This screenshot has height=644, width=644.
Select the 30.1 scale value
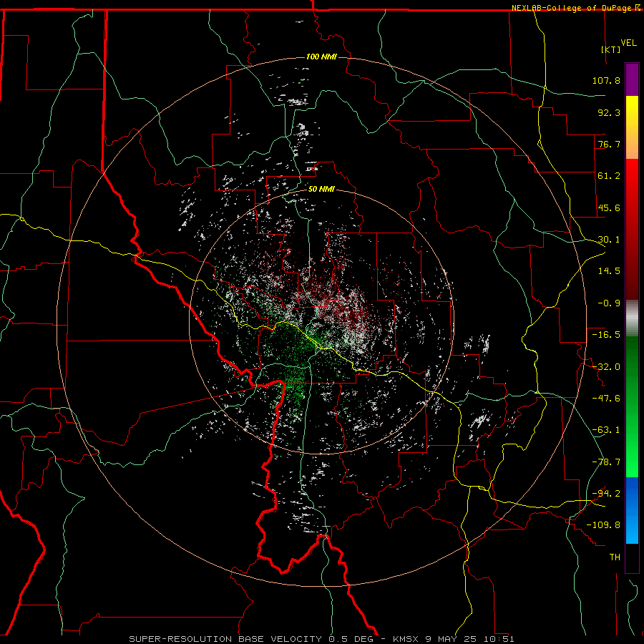609,240
